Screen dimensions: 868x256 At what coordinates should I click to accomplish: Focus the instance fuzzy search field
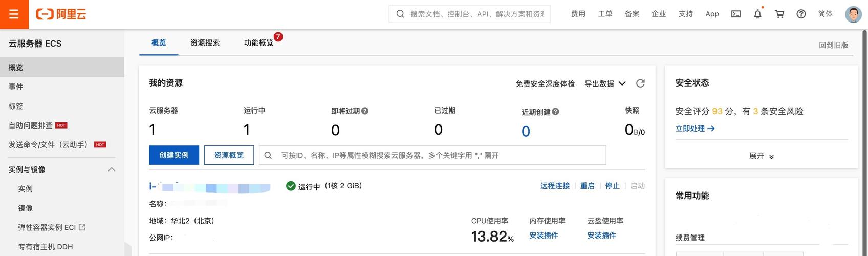pos(433,155)
